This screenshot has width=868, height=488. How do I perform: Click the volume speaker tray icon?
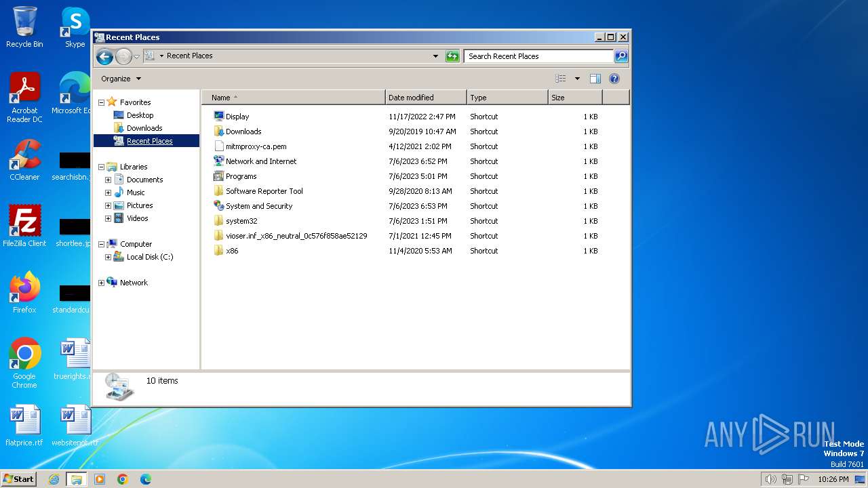[770, 479]
